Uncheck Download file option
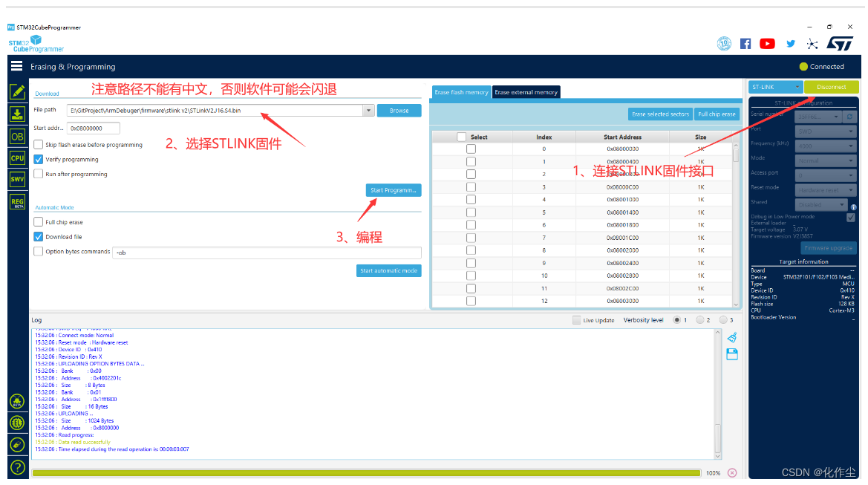This screenshot has height=485, width=868. [x=38, y=236]
